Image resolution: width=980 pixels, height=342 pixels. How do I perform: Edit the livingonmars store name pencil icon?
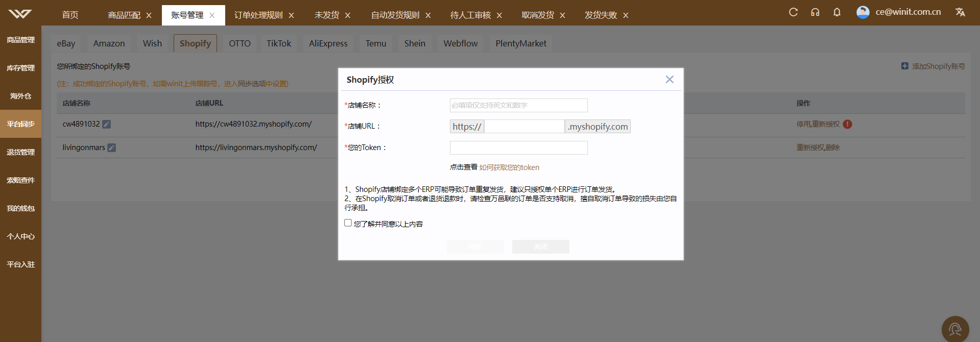point(111,148)
